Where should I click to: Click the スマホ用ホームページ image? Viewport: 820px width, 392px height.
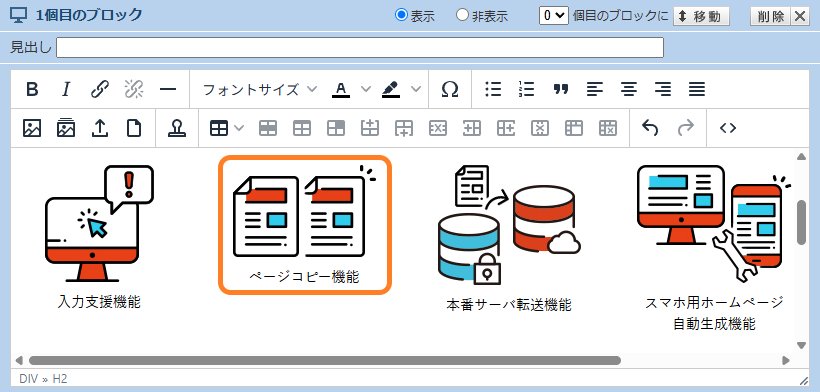click(x=714, y=224)
